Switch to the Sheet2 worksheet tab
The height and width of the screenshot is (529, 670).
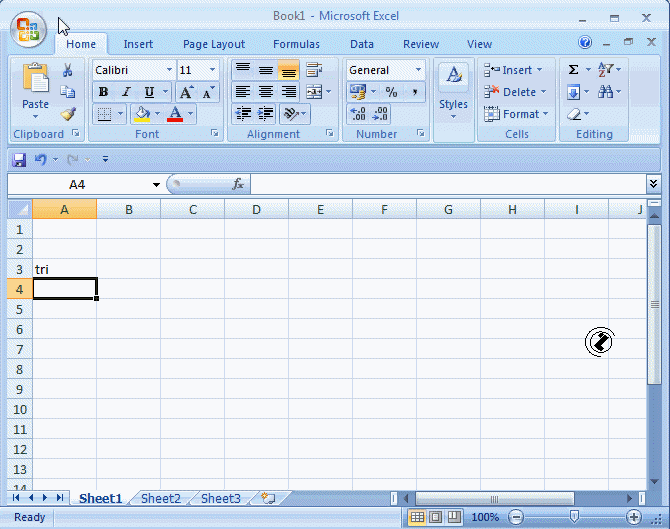(x=161, y=498)
